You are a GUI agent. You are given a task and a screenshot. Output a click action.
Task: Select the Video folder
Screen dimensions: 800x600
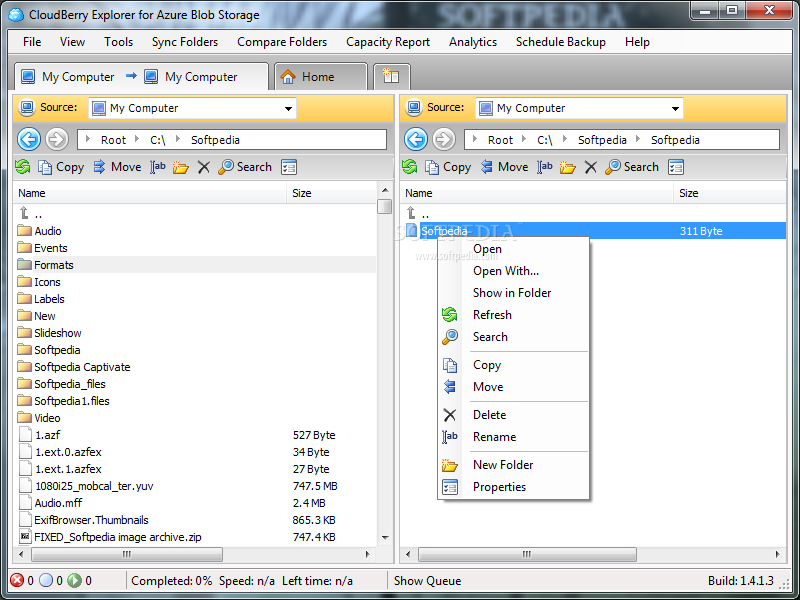pyautogui.click(x=196, y=418)
